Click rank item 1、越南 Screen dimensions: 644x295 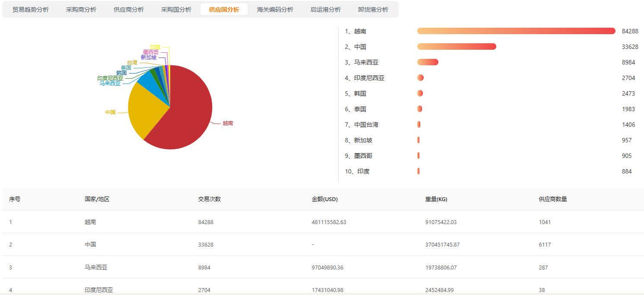[x=355, y=31]
